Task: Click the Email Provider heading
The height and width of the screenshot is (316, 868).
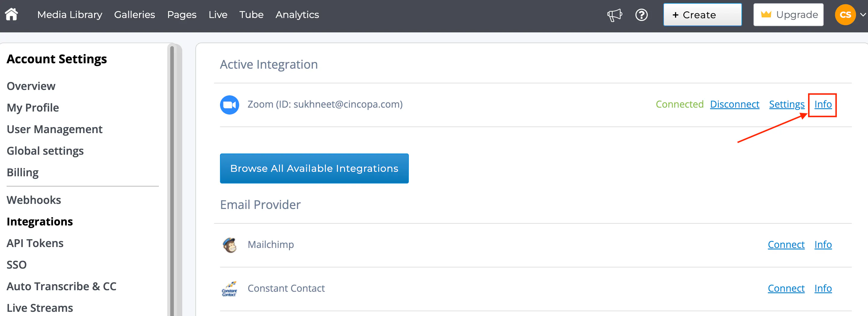Action: pos(260,205)
